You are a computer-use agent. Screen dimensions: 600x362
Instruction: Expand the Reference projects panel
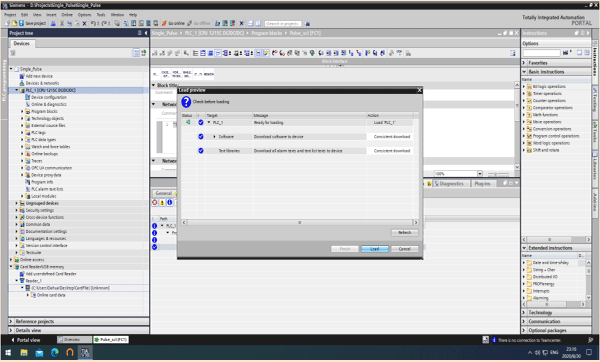11,321
